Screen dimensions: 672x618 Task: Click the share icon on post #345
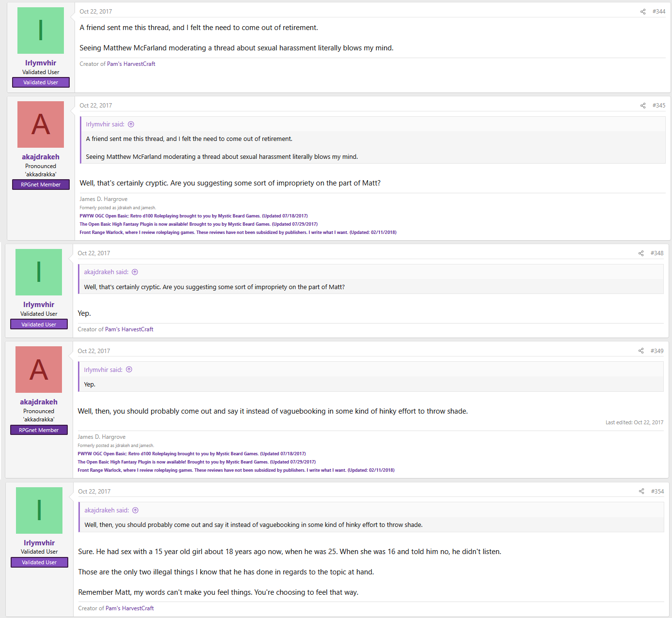click(643, 106)
